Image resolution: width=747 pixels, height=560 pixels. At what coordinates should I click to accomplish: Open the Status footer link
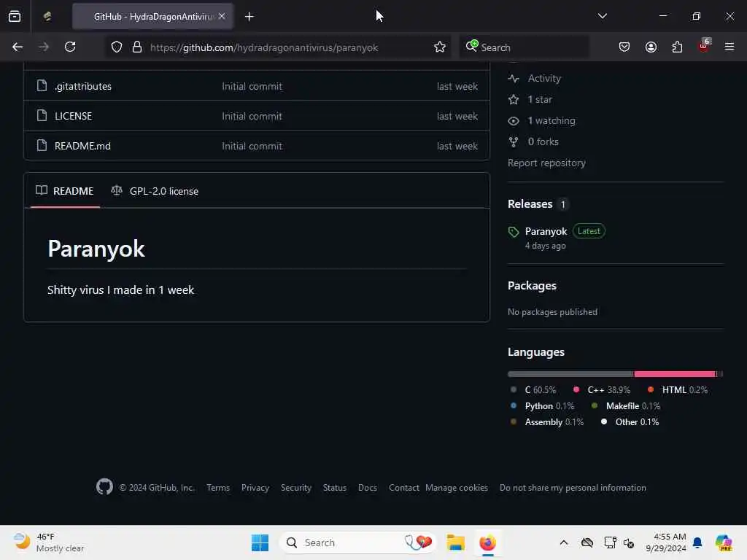(335, 488)
